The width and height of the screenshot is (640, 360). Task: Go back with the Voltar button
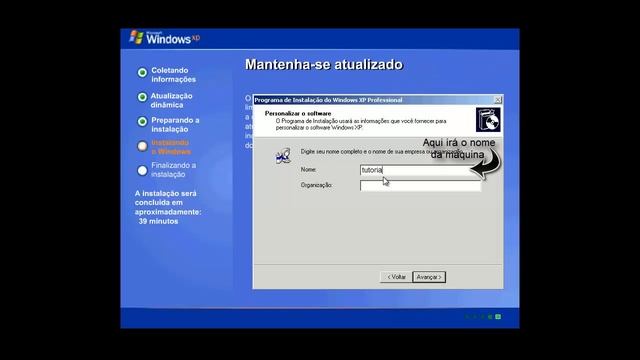(x=396, y=277)
